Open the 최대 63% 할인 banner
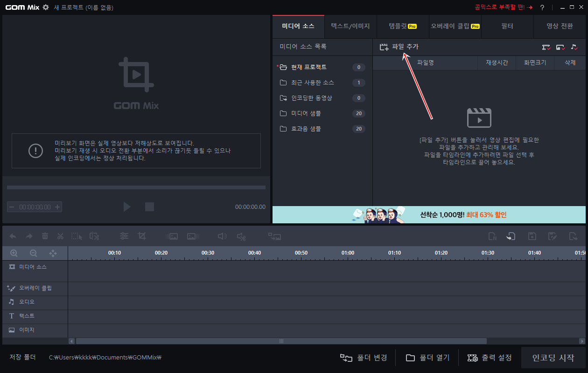Image resolution: width=588 pixels, height=373 pixels. tap(429, 214)
